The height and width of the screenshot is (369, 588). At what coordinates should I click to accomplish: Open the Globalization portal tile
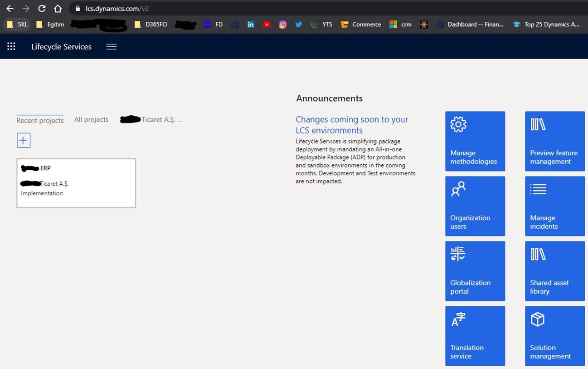point(475,271)
